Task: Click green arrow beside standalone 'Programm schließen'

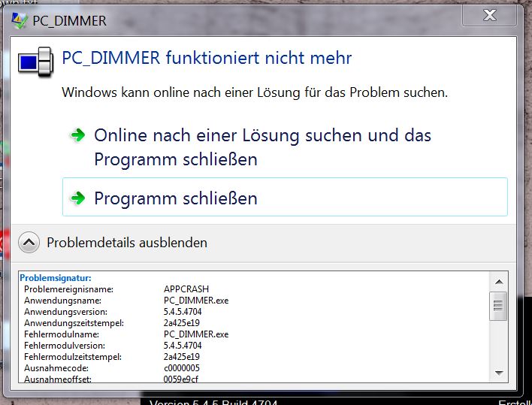Action: coord(78,198)
